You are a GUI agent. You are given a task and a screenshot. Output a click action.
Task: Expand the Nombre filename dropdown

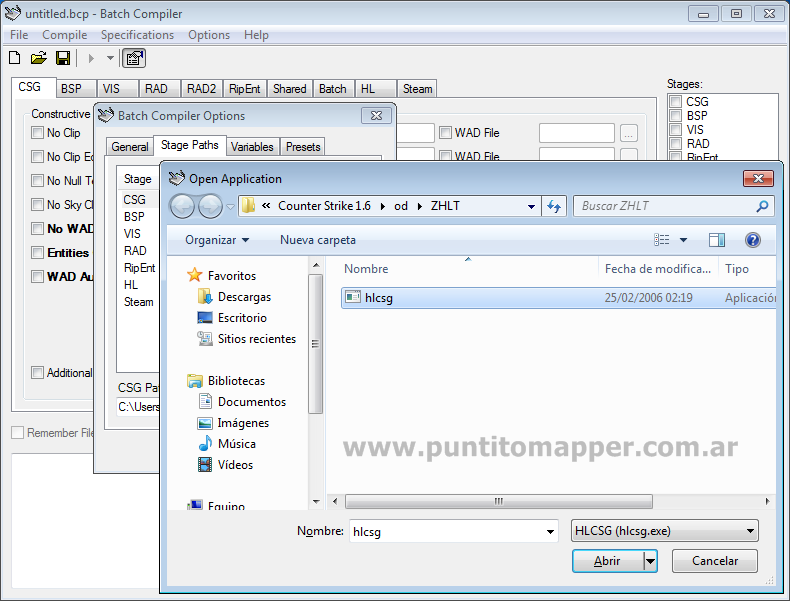550,531
